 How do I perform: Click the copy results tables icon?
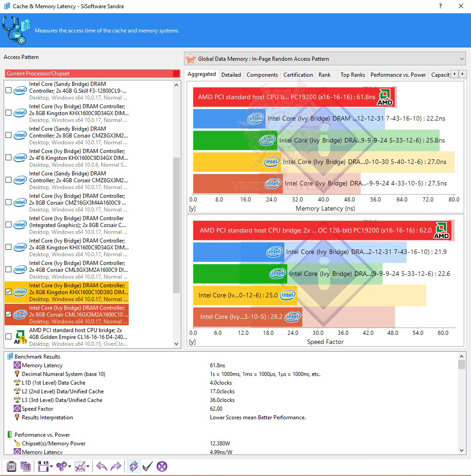(26, 466)
